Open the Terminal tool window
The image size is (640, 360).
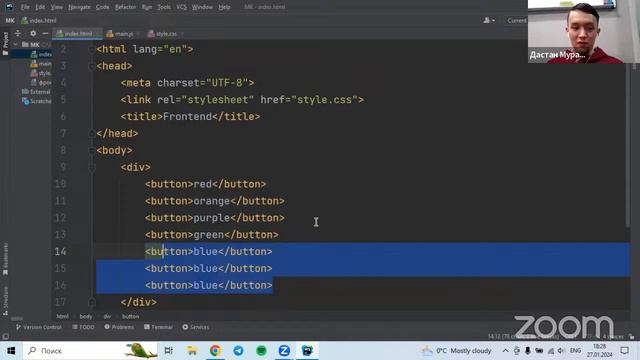(158, 327)
